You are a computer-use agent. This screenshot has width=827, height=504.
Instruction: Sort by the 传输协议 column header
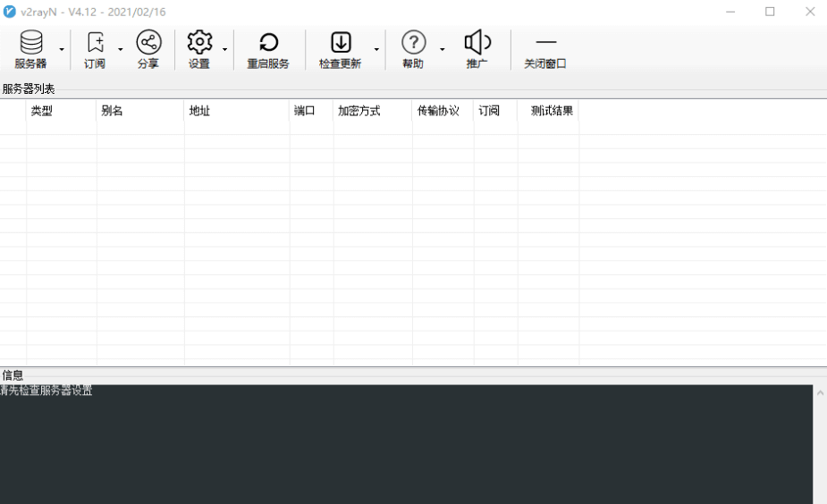click(443, 111)
